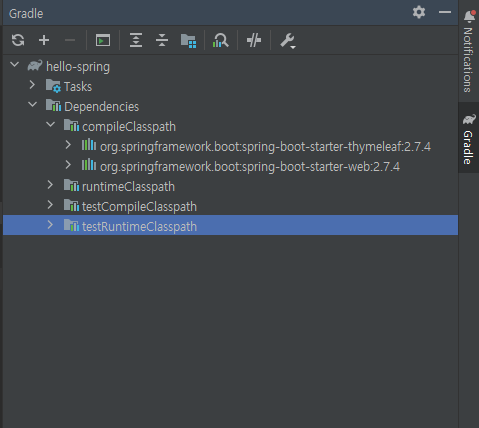Select runtimeClasspath row
The width and height of the screenshot is (479, 428).
click(x=230, y=186)
